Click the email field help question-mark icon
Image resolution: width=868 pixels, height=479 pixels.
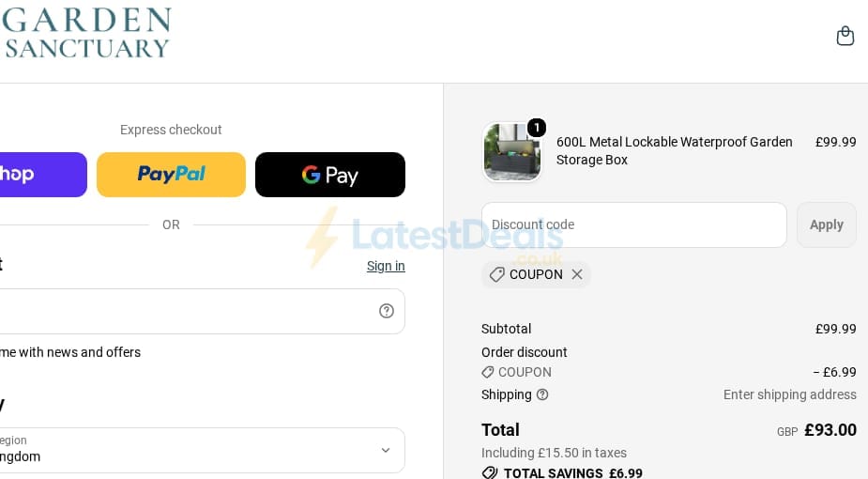pyautogui.click(x=387, y=311)
